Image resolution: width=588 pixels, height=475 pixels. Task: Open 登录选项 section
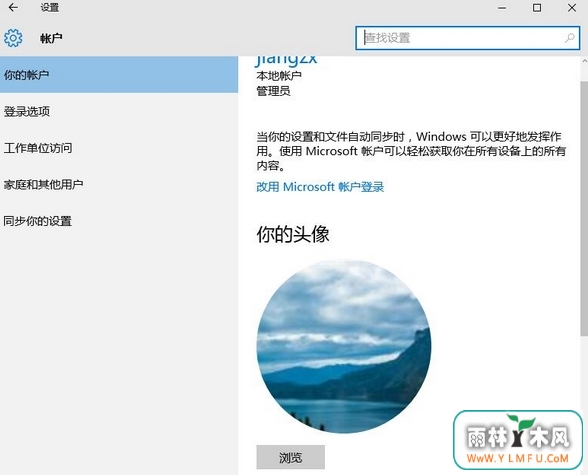(119, 111)
